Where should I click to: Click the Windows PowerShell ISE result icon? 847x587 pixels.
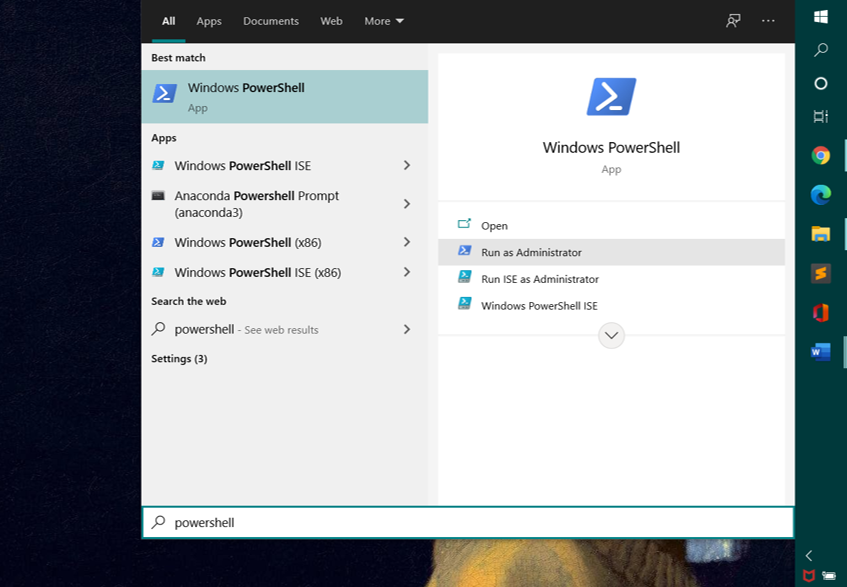click(158, 165)
